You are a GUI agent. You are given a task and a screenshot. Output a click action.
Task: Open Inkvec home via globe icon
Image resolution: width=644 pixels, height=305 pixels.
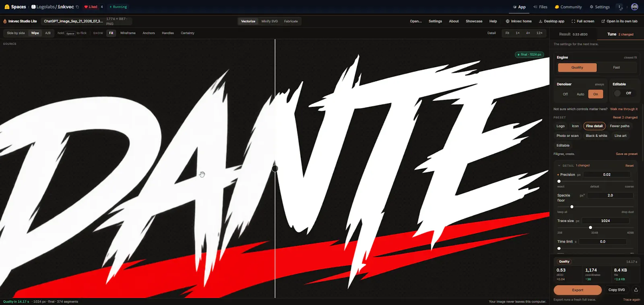(518, 21)
